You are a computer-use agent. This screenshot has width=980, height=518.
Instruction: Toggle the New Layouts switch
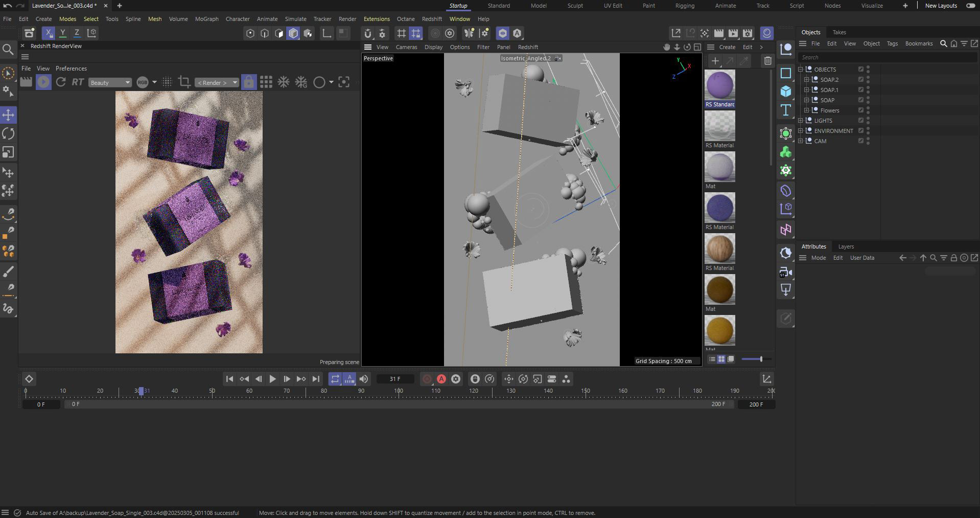click(x=970, y=6)
